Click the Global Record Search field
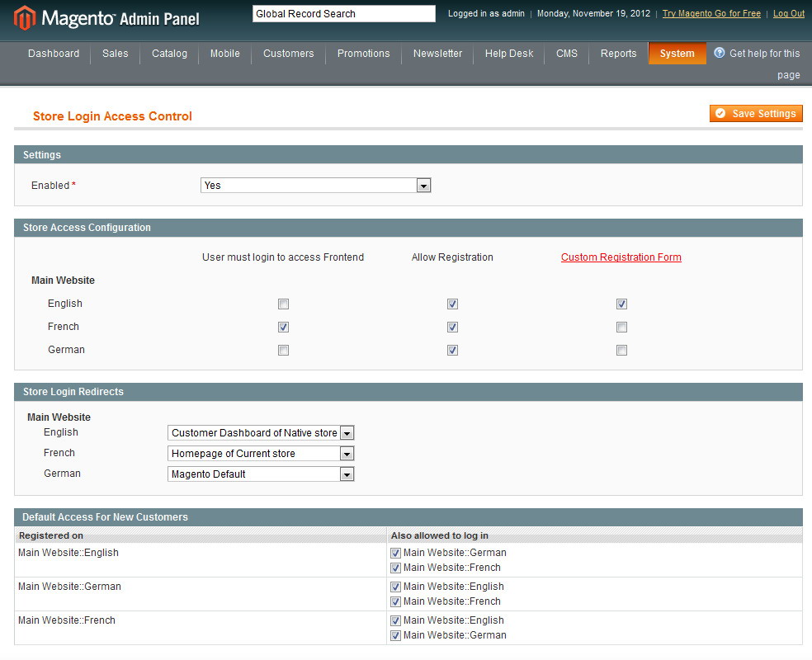 [x=342, y=13]
